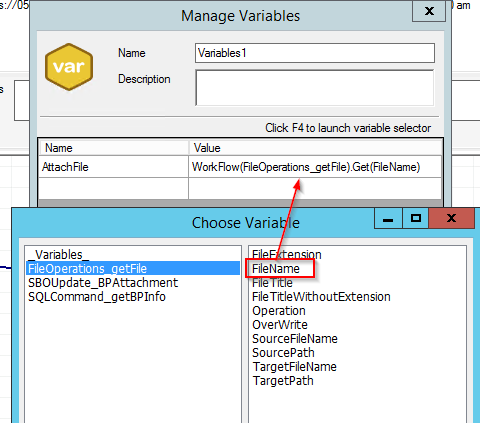Click the Name field containing Variables1
The height and width of the screenshot is (423, 480).
[315, 53]
